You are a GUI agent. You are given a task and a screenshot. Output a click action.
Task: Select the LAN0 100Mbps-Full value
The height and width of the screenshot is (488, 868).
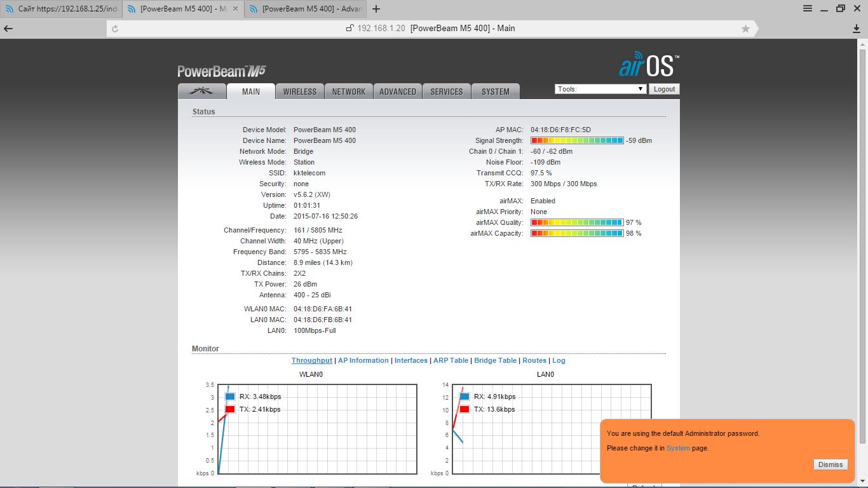pos(315,330)
